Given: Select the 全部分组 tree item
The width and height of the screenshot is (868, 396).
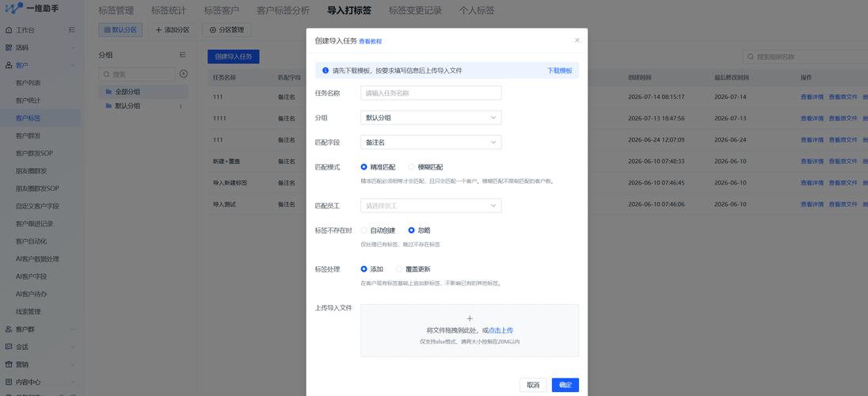Looking at the screenshot, I should [x=143, y=91].
